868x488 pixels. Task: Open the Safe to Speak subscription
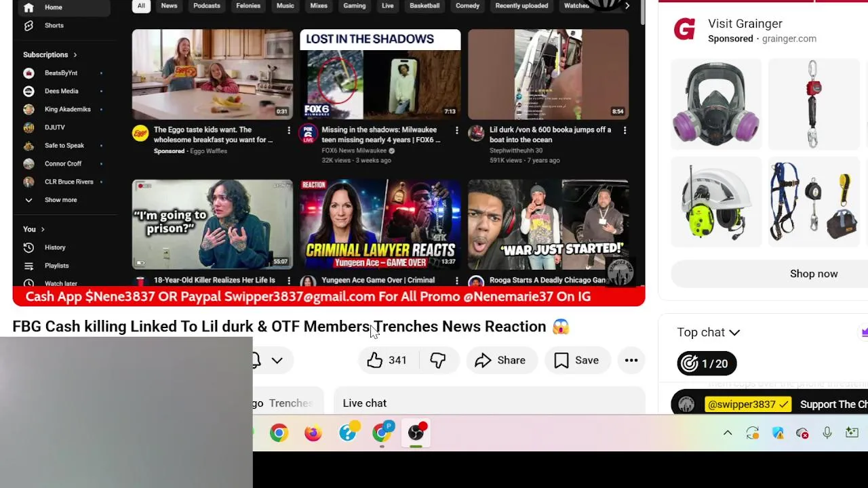click(x=62, y=146)
